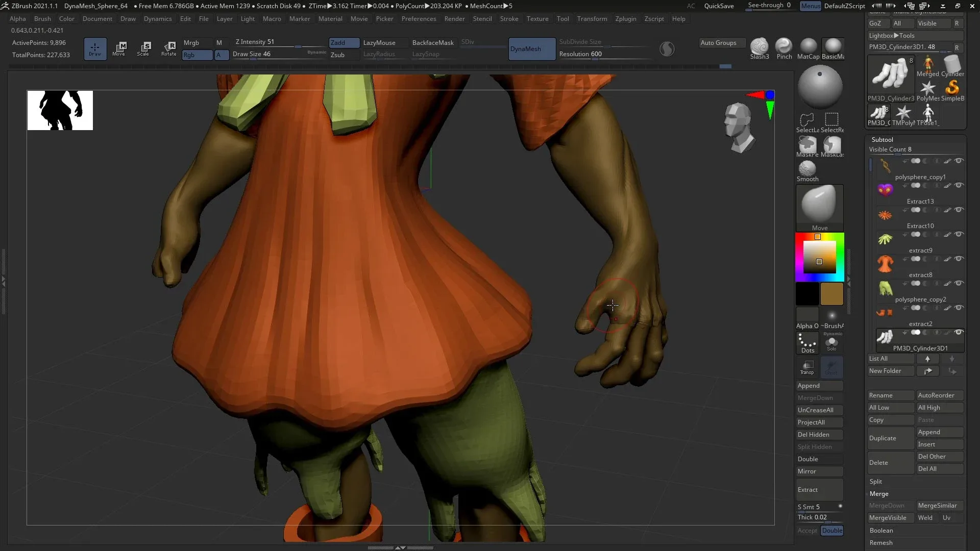Screen dimensions: 980x551
Task: Open the Tool menu
Action: click(x=562, y=19)
